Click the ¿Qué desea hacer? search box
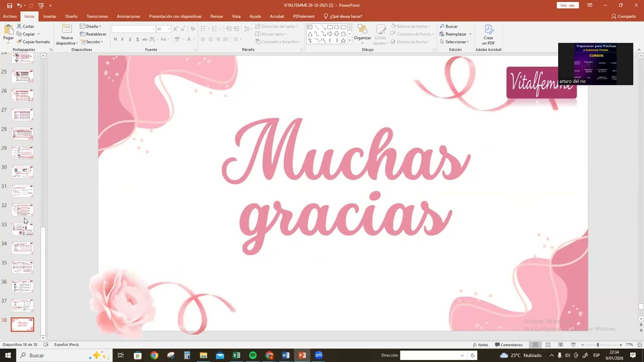The height and width of the screenshot is (362, 644). click(x=343, y=16)
